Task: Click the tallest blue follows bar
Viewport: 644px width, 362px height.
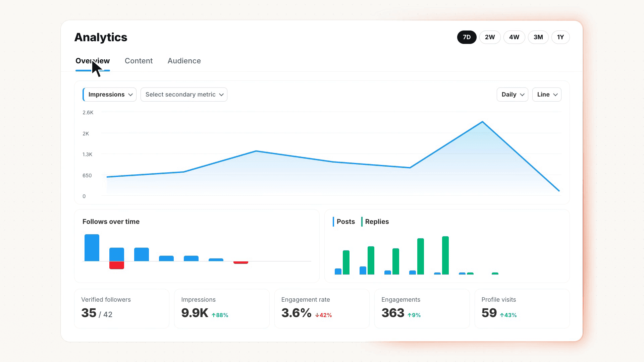Action: pyautogui.click(x=92, y=248)
